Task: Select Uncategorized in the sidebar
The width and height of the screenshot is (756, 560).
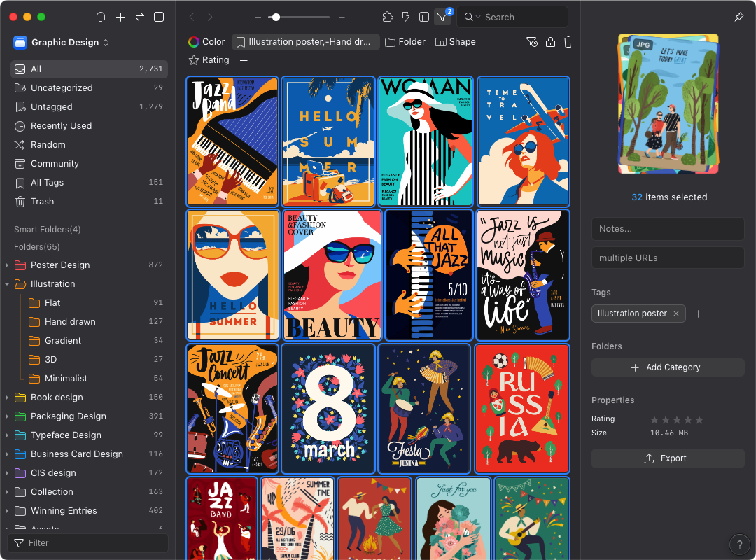Action: click(x=89, y=88)
